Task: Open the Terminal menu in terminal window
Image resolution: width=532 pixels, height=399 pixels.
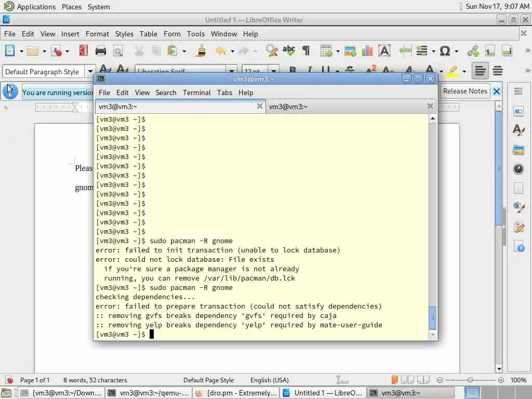Action: (x=197, y=92)
